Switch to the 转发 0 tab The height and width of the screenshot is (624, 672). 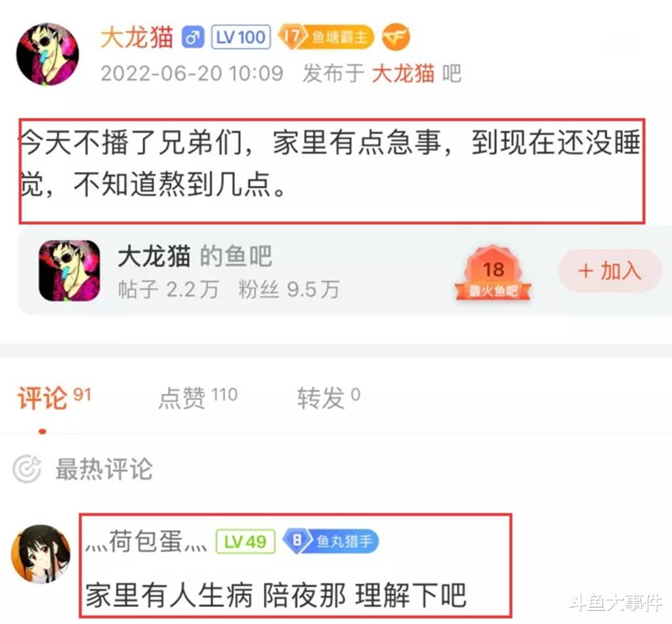pyautogui.click(x=329, y=397)
